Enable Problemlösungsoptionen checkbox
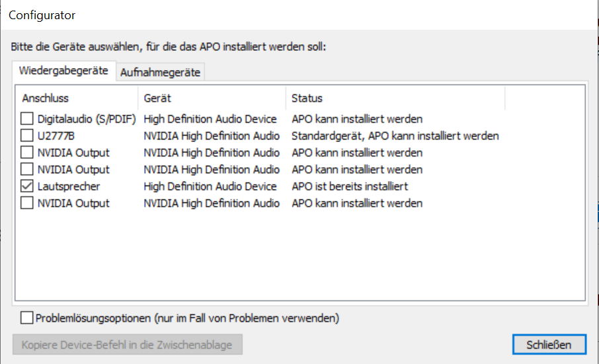The image size is (599, 364). pos(26,318)
